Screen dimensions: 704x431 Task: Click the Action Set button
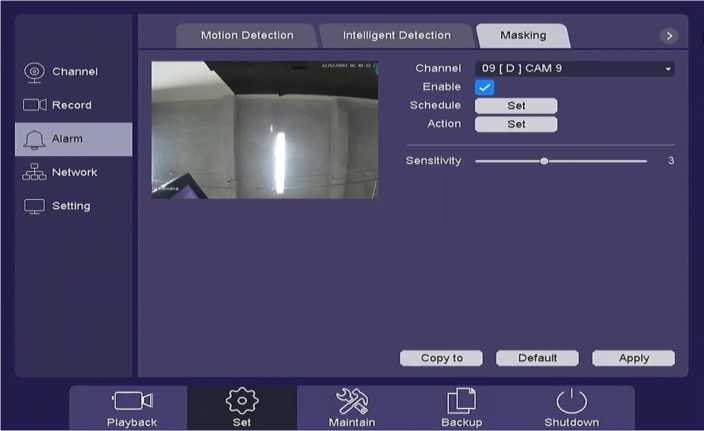coord(515,125)
